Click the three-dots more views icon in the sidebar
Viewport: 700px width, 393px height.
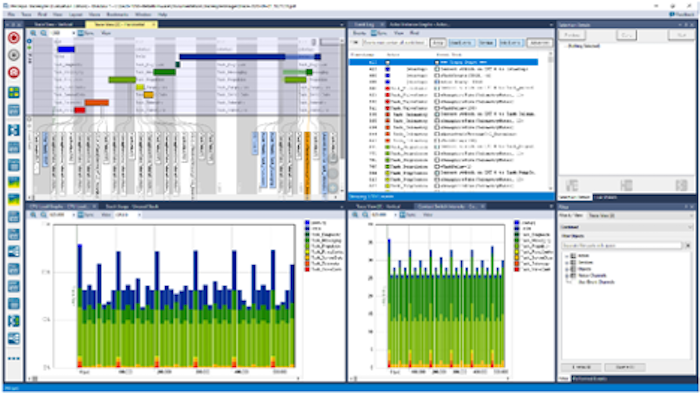click(x=14, y=359)
